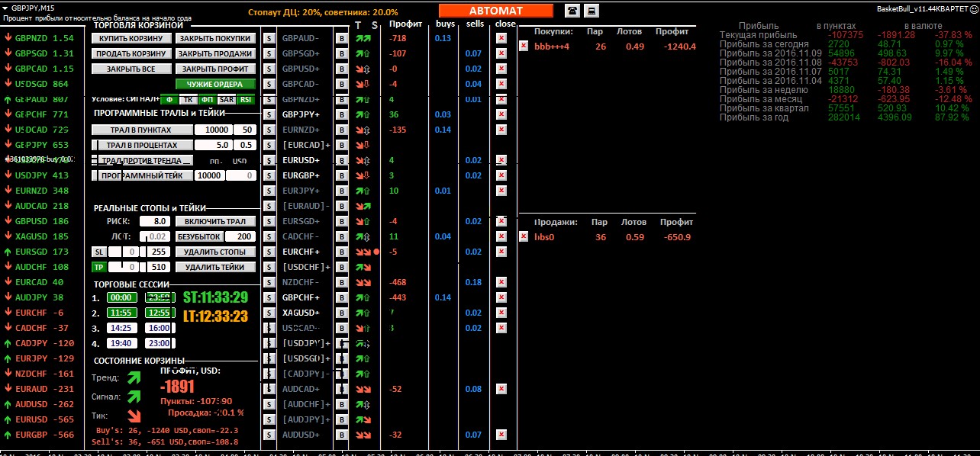Close the NZDCHF position with red X
The width and height of the screenshot is (980, 456).
pyautogui.click(x=501, y=282)
